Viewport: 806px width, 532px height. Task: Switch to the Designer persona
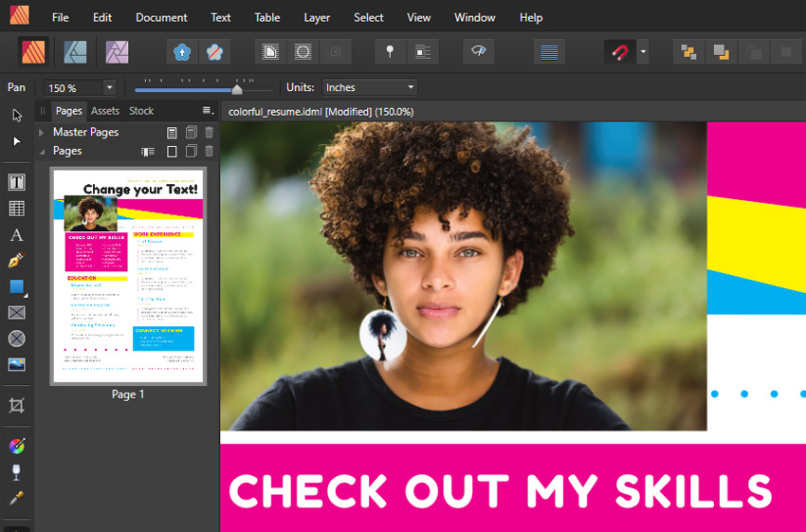(76, 51)
